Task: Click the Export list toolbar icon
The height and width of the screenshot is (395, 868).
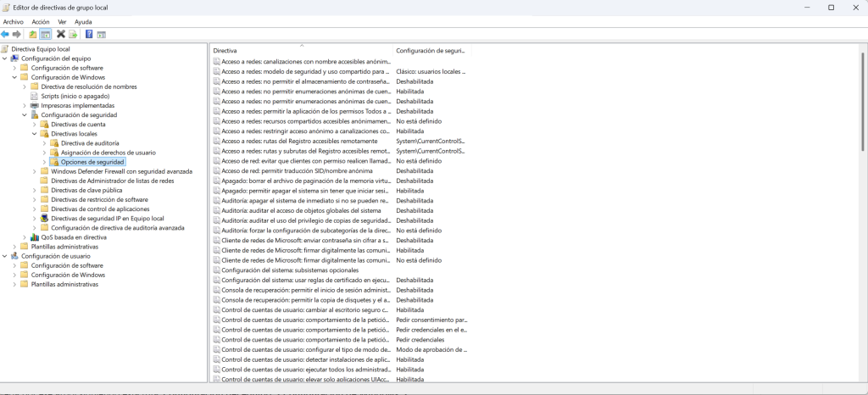Action: coord(73,34)
